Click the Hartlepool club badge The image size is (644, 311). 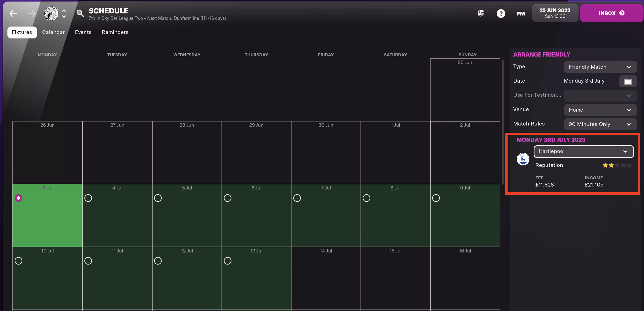[523, 159]
